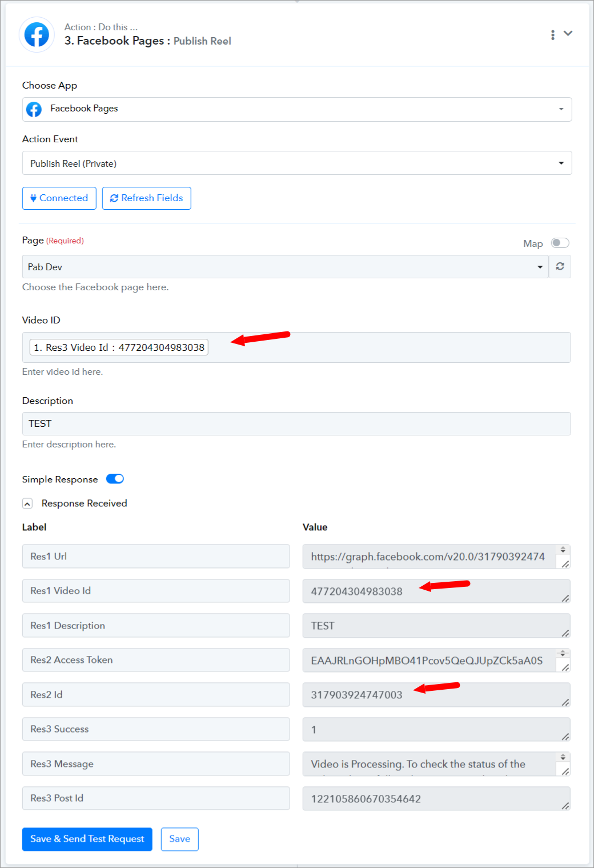The width and height of the screenshot is (594, 868).
Task: Click the resize handle of the Res1 Description value
Action: tap(565, 633)
